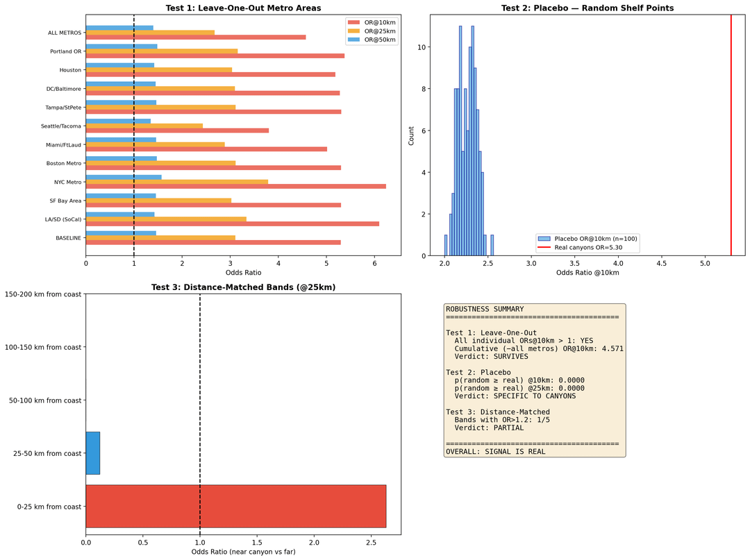Select the blue 25-50 km from coast bar
This screenshot has width=750, height=560.
[92, 453]
